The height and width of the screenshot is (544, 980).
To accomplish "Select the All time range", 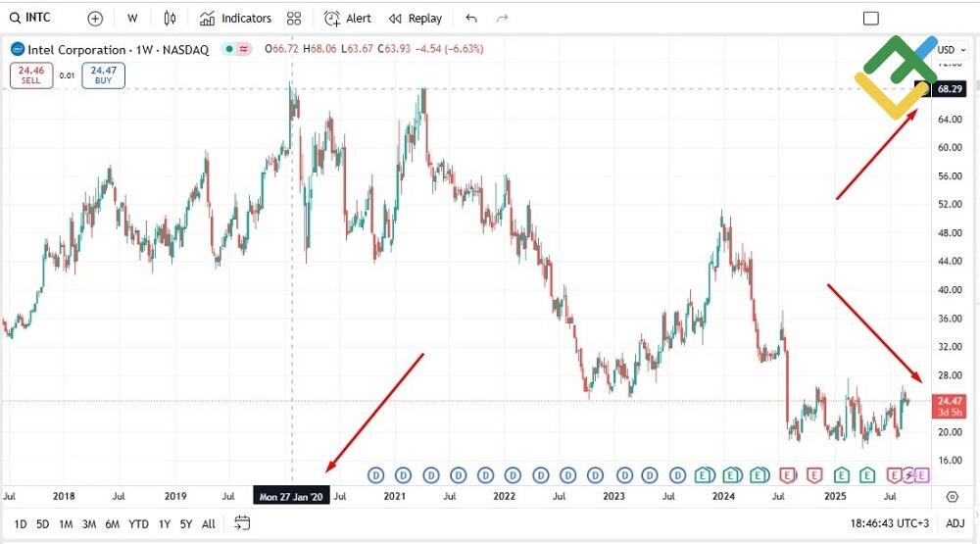I will tap(209, 524).
